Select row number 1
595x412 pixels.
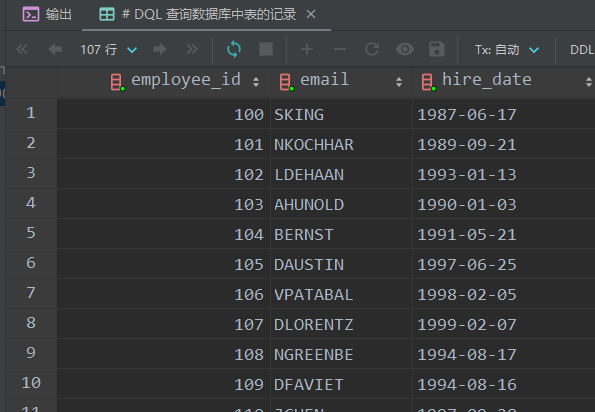[x=31, y=113]
